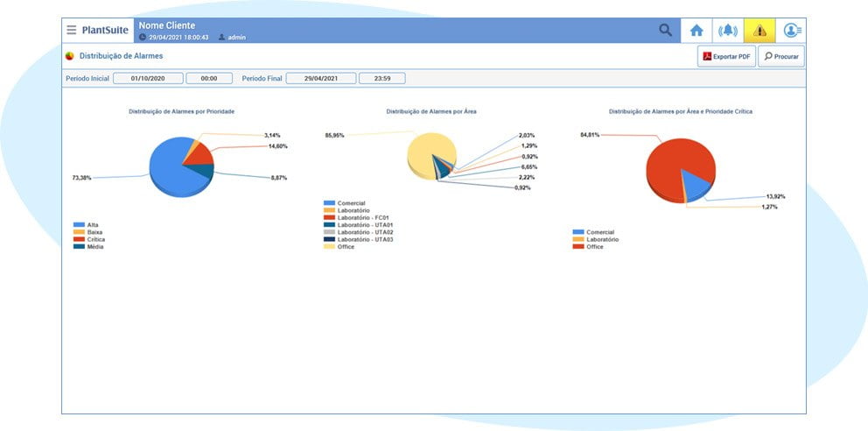Open the yellow warning triangle icon
This screenshot has height=431, width=868.
[759, 31]
